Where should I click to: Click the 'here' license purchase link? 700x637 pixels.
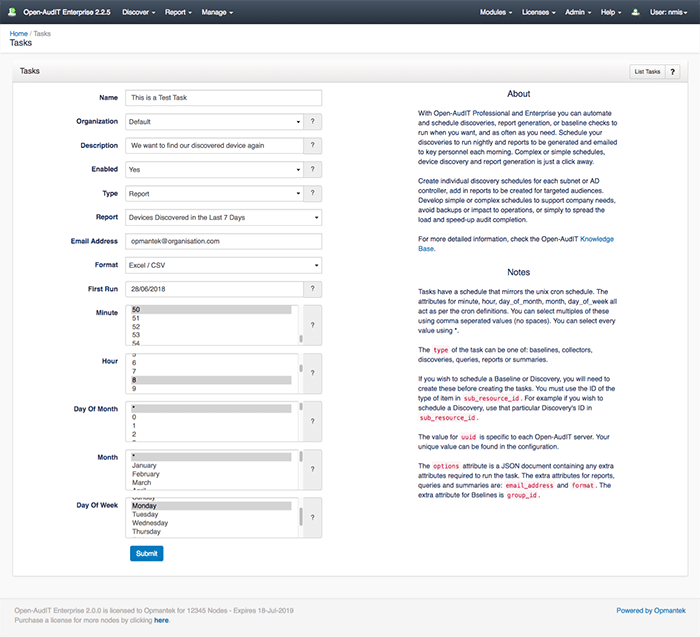pos(161,620)
